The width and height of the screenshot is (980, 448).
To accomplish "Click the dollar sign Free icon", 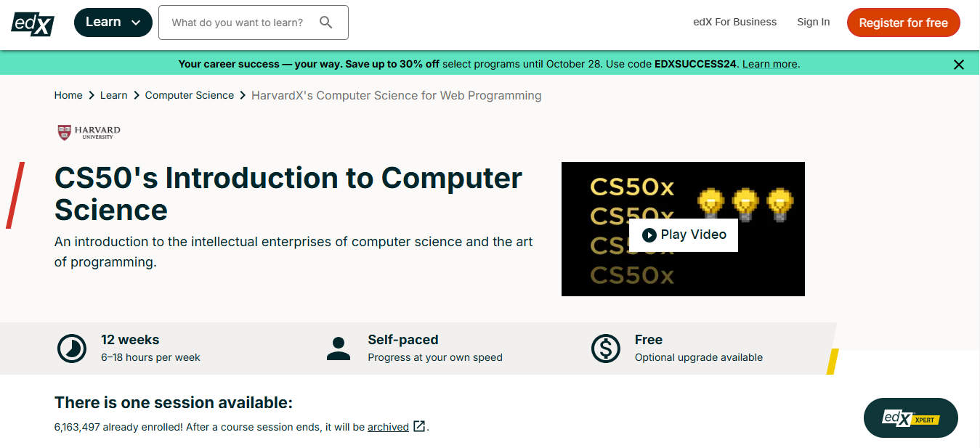I will tap(605, 349).
